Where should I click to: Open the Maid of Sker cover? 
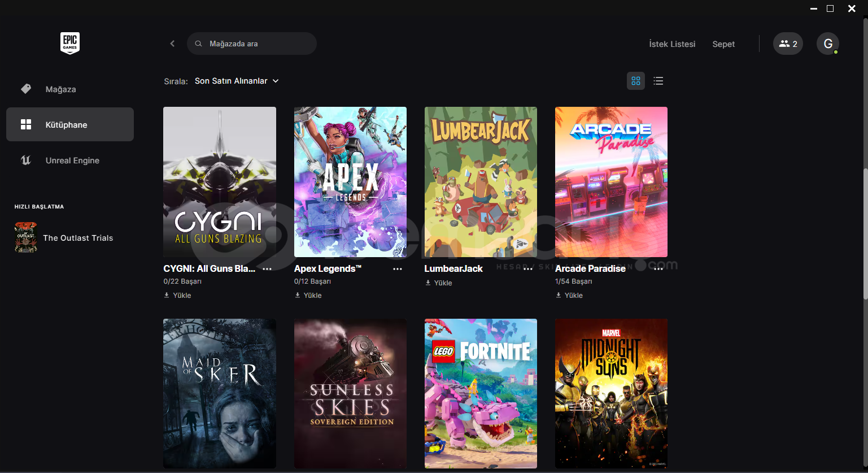[220, 393]
